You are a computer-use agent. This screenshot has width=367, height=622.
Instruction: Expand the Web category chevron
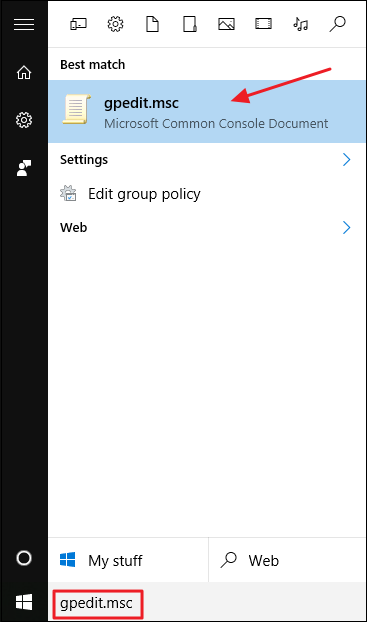[346, 228]
